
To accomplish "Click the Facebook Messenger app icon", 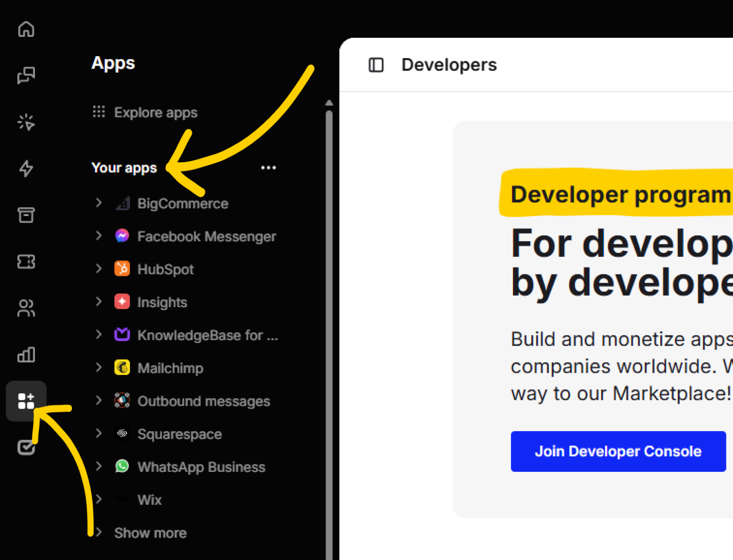I will coord(122,236).
